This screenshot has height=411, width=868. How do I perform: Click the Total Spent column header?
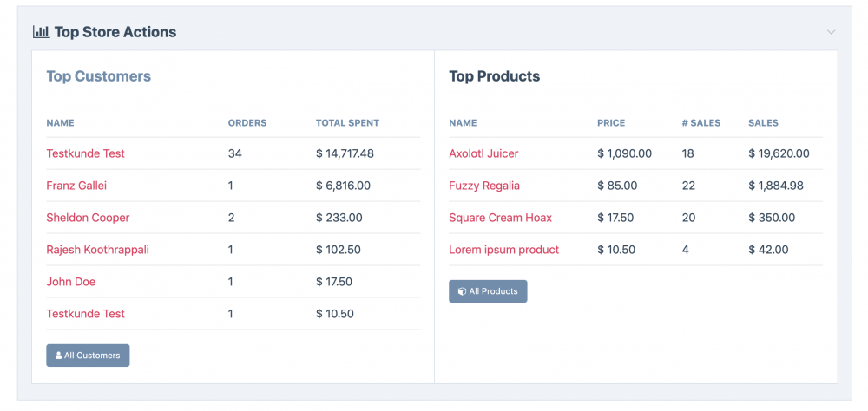pyautogui.click(x=347, y=123)
